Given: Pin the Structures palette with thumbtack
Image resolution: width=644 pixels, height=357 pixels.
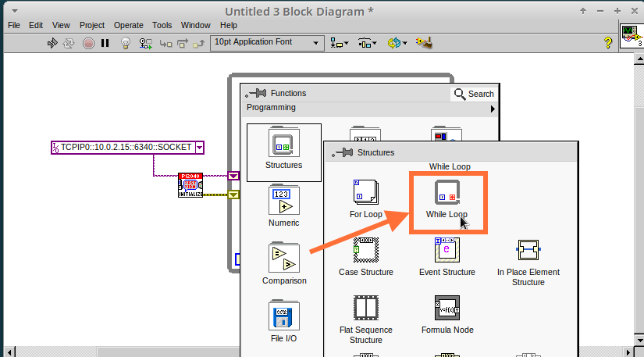Looking at the screenshot, I should pos(343,152).
